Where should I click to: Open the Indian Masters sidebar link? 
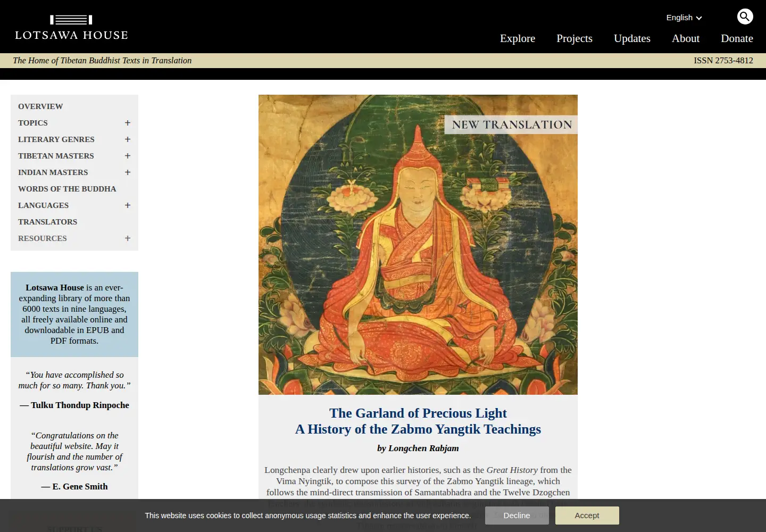pos(53,172)
